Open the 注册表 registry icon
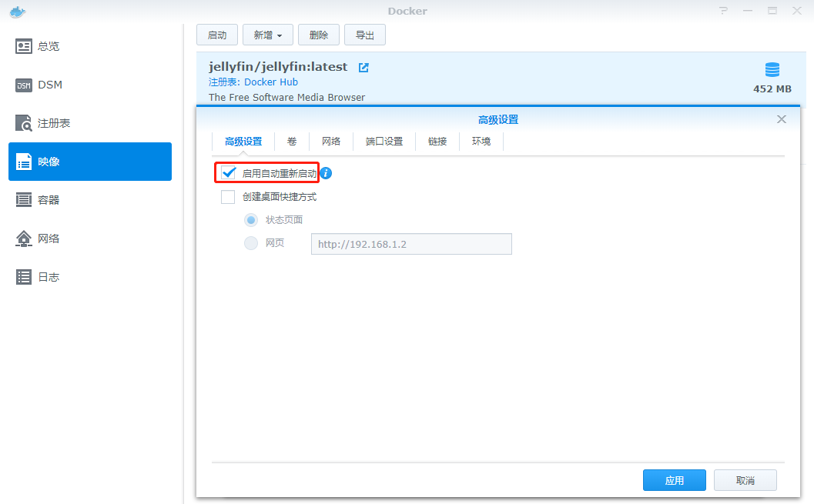 pos(23,123)
